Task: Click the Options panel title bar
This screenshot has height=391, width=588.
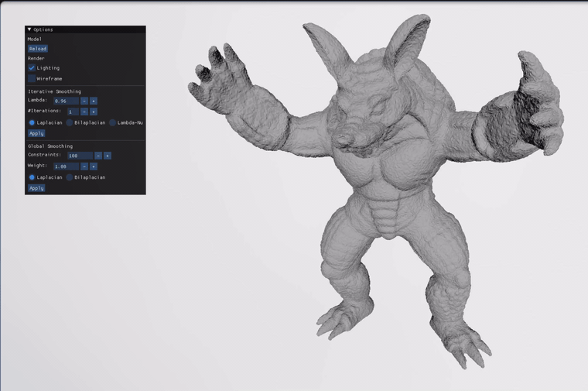Action: 86,29
